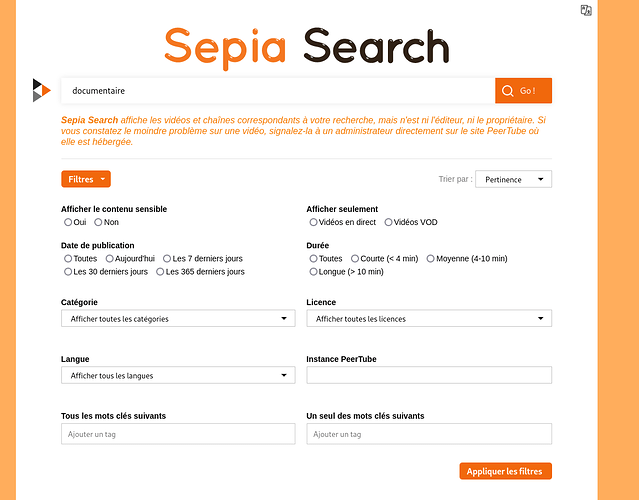Click the Tous les mots clés tag field
The width and height of the screenshot is (639, 500).
pyautogui.click(x=178, y=434)
